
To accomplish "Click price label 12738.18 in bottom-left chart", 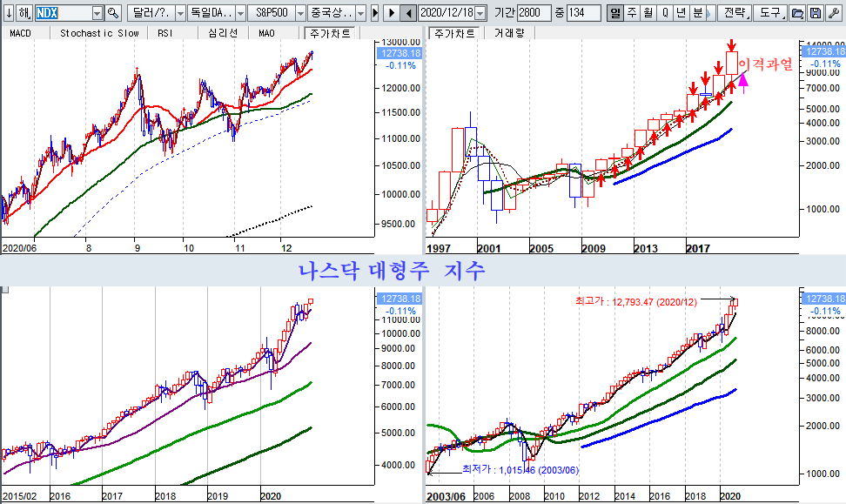I will (x=400, y=299).
